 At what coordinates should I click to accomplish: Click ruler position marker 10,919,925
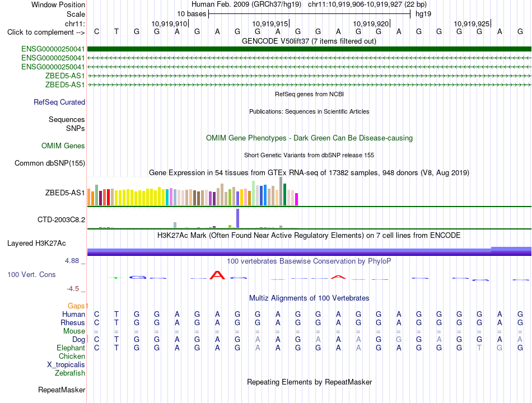[472, 24]
